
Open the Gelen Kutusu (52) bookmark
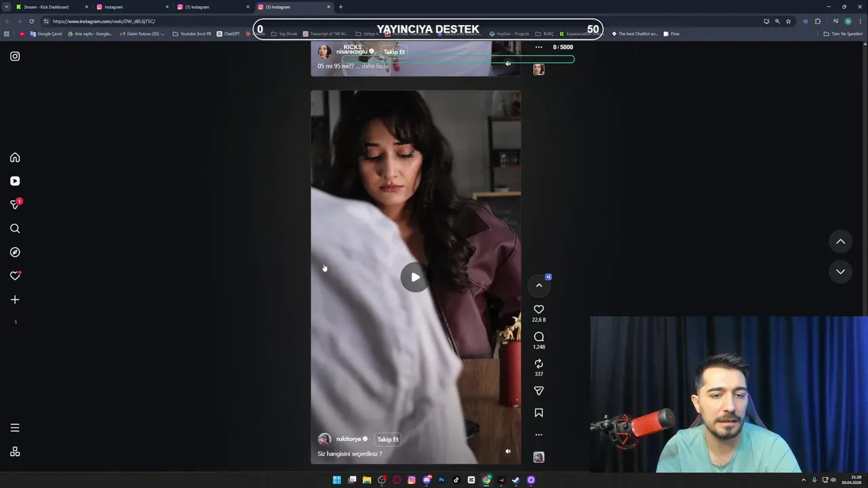coord(142,34)
